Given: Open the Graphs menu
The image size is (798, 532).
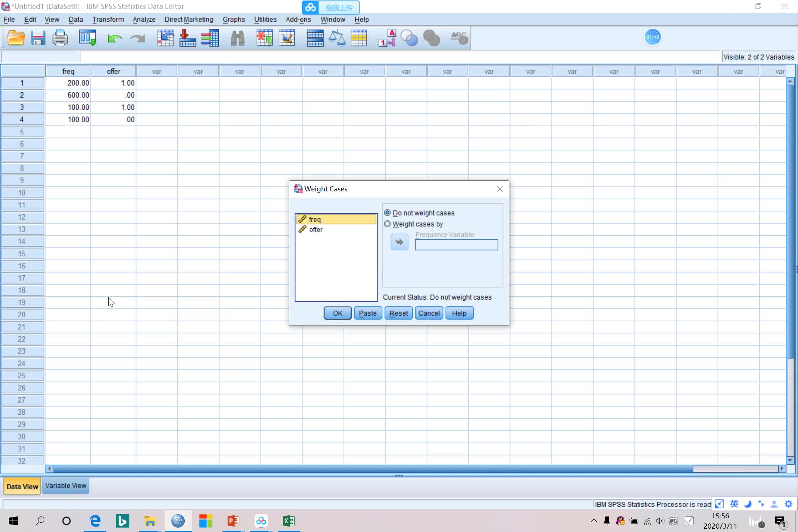Looking at the screenshot, I should 234,20.
